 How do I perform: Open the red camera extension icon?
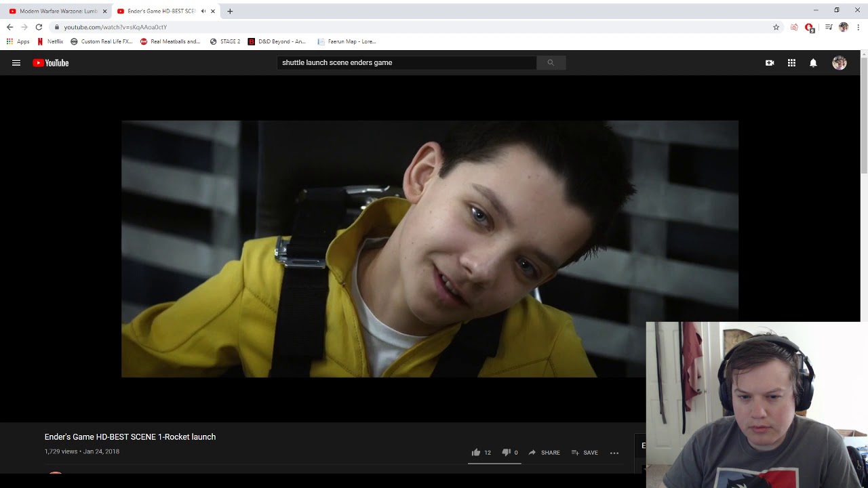tap(794, 27)
